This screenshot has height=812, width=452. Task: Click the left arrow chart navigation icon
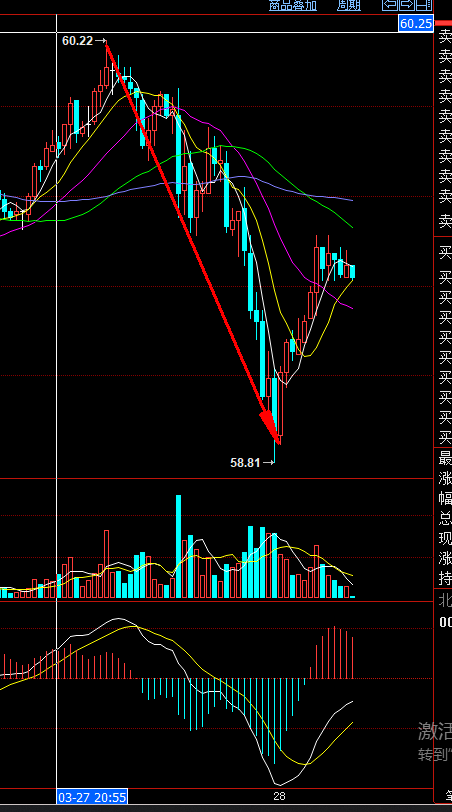(x=389, y=5)
